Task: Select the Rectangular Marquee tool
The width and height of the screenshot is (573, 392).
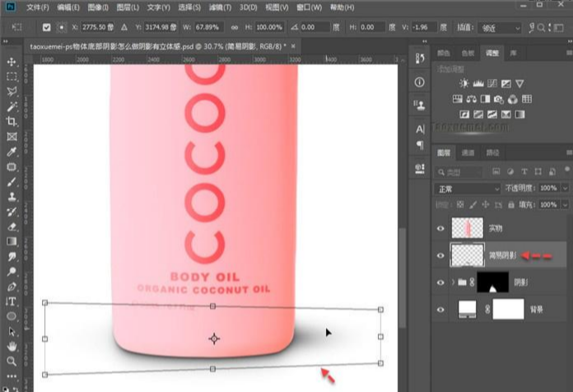Action: (12, 77)
